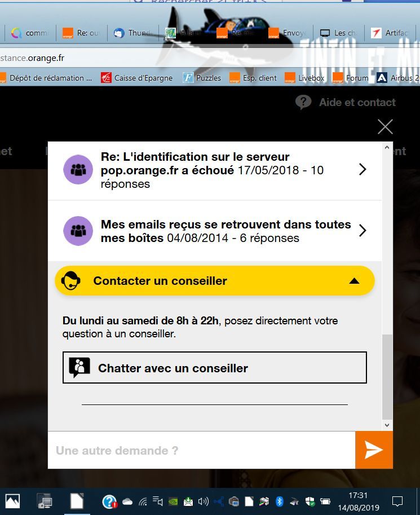Click the white document tray icon
This screenshot has height=515, width=420.
[249, 501]
